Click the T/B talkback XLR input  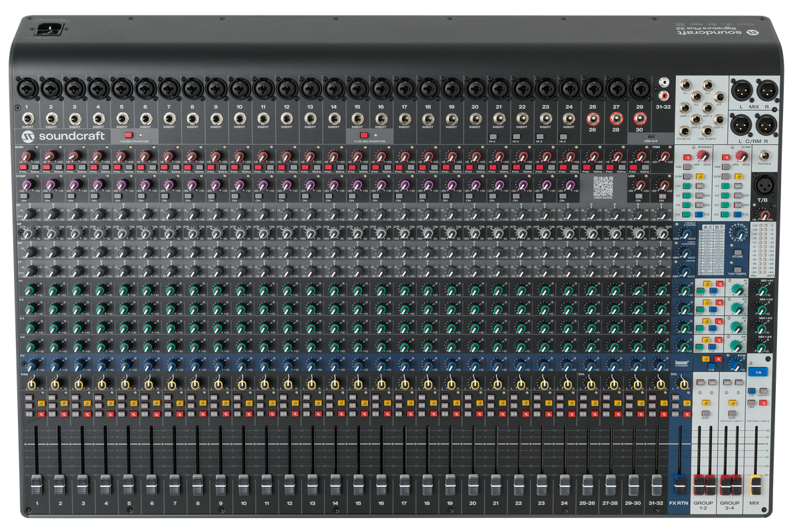[764, 185]
